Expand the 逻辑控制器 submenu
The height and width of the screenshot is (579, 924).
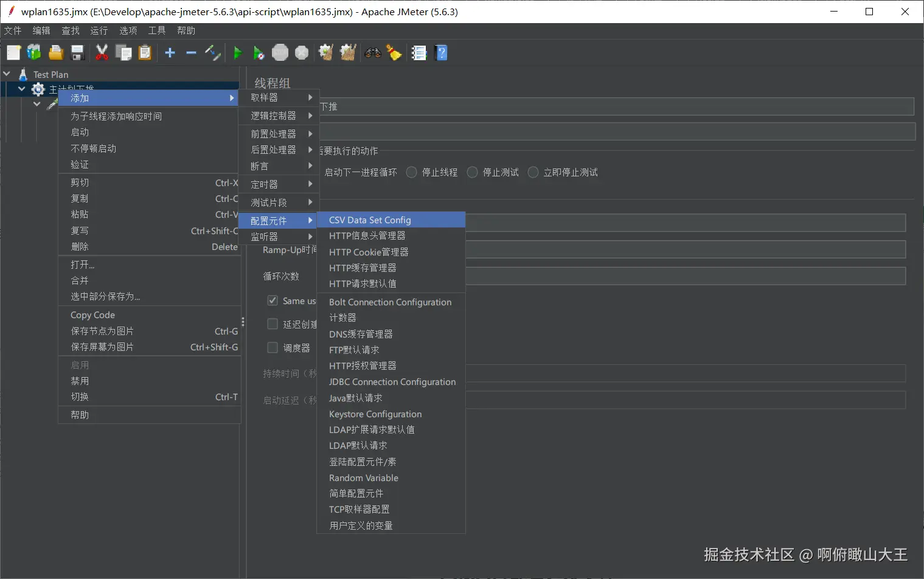[279, 116]
